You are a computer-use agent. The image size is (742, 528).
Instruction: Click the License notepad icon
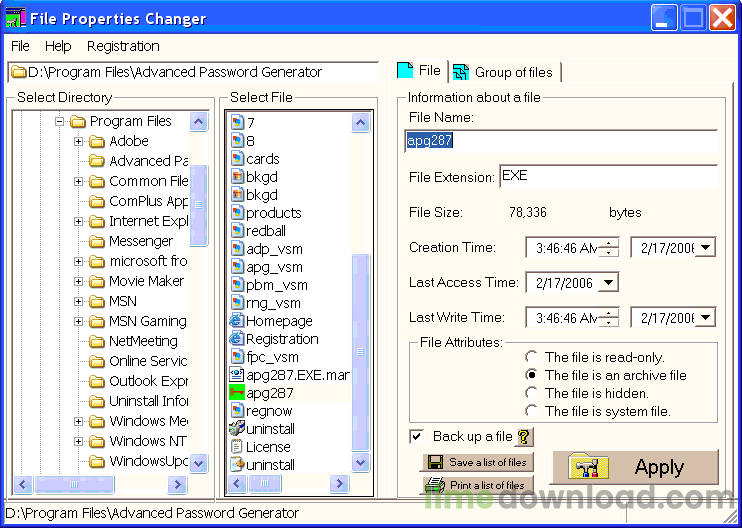coord(237,447)
